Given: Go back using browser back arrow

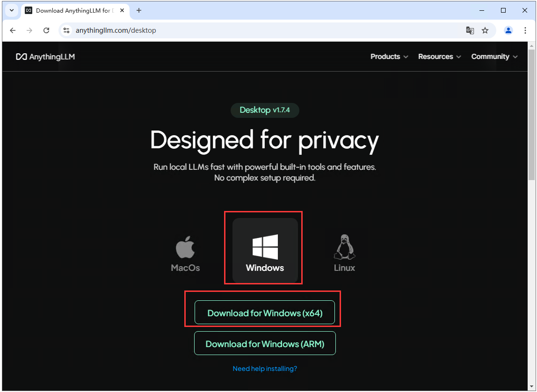Looking at the screenshot, I should 13,30.
